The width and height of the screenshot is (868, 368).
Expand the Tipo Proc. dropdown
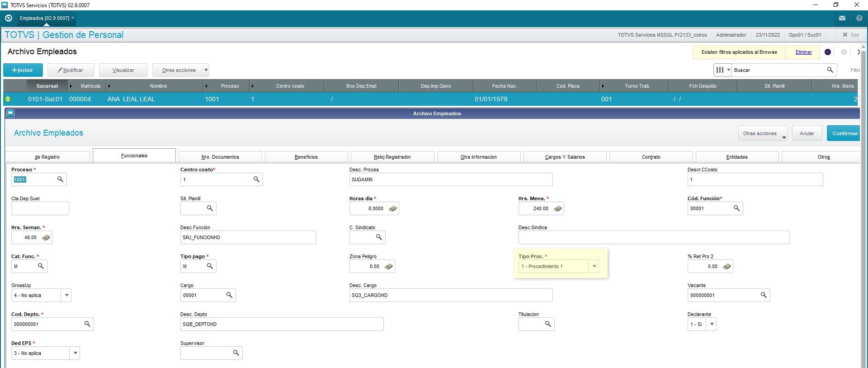[x=594, y=266]
